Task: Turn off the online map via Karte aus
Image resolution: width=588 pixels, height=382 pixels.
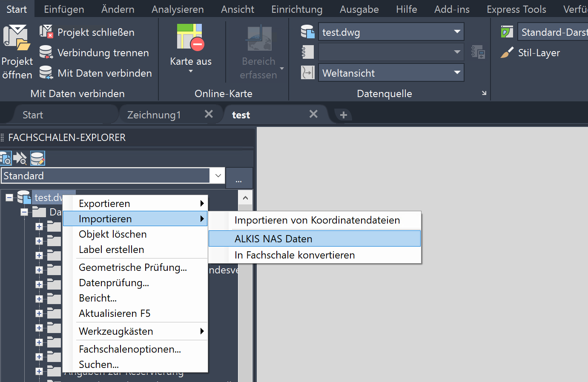Action: pos(190,37)
